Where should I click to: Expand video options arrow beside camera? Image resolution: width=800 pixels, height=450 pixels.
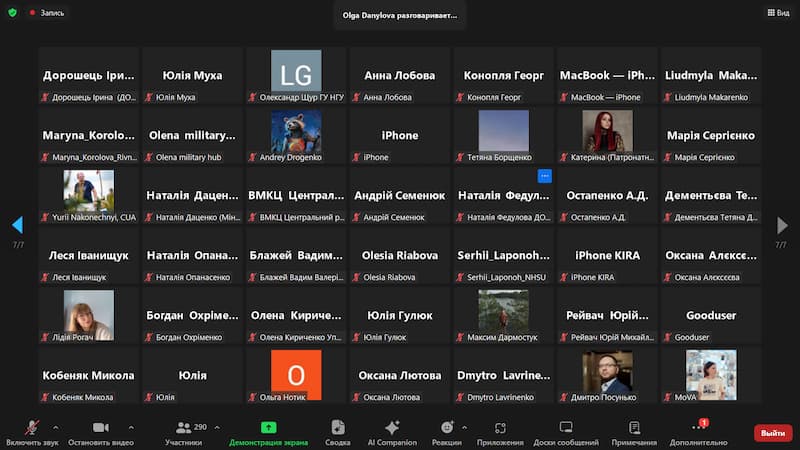131,427
